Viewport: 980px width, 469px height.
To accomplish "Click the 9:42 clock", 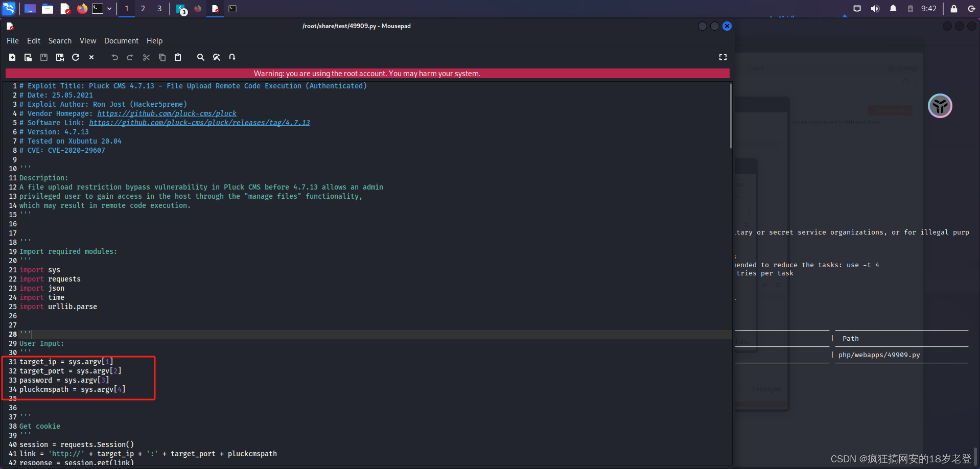I will [929, 9].
